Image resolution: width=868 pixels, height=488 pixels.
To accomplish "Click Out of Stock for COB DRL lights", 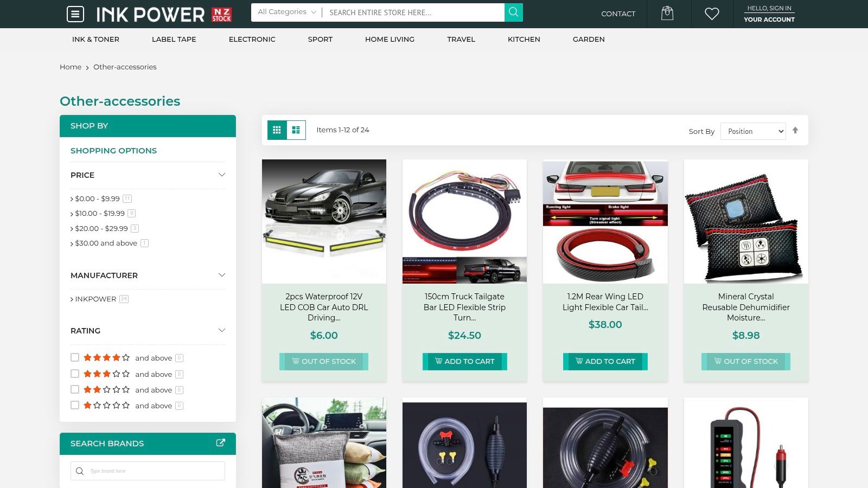I will point(324,361).
